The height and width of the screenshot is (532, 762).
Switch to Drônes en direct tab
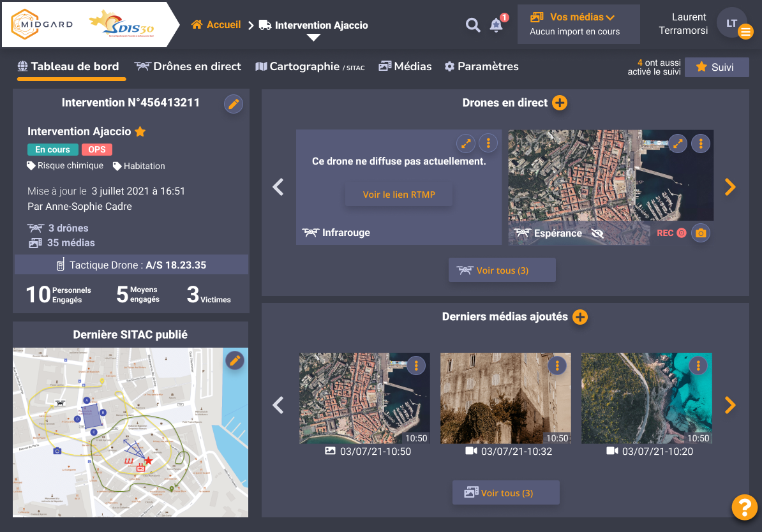(188, 66)
